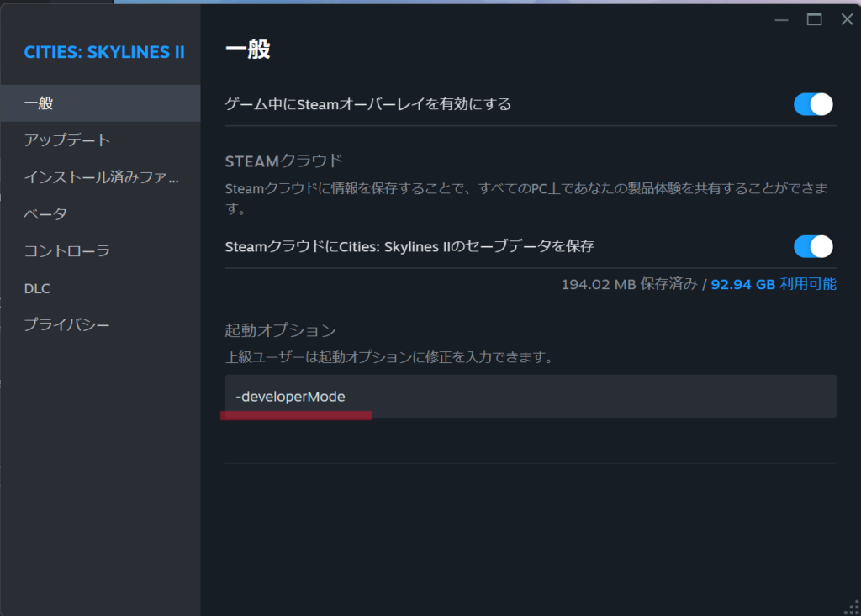Open the DLC tab
861x616 pixels.
click(100, 288)
